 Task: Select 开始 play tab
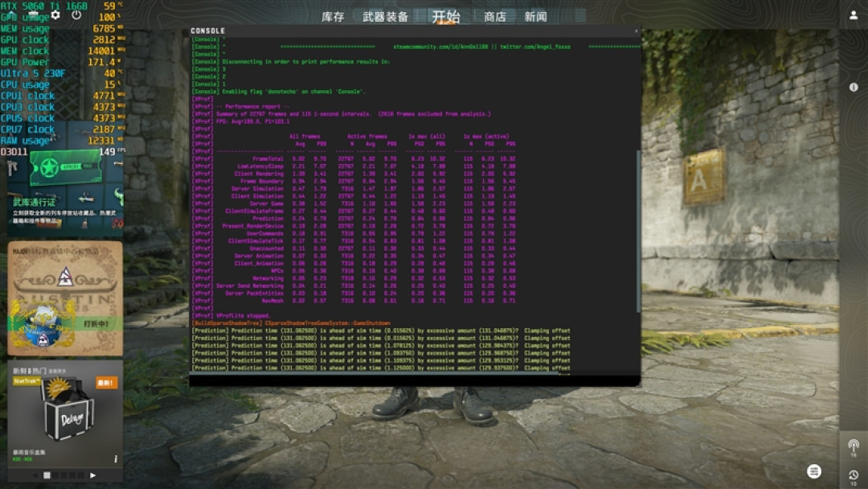[x=445, y=17]
